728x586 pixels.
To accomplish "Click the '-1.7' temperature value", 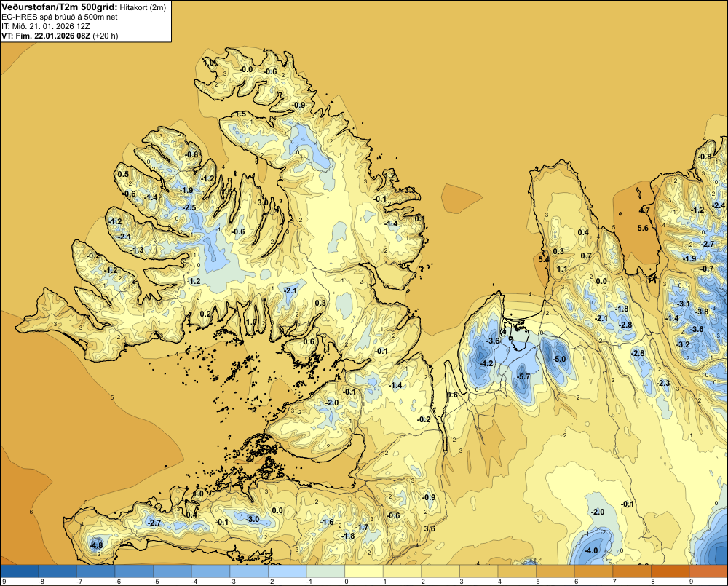I will (362, 527).
